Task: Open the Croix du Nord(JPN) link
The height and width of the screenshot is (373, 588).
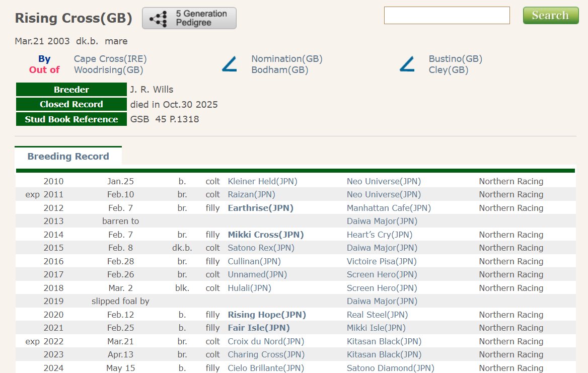Action: [x=266, y=341]
